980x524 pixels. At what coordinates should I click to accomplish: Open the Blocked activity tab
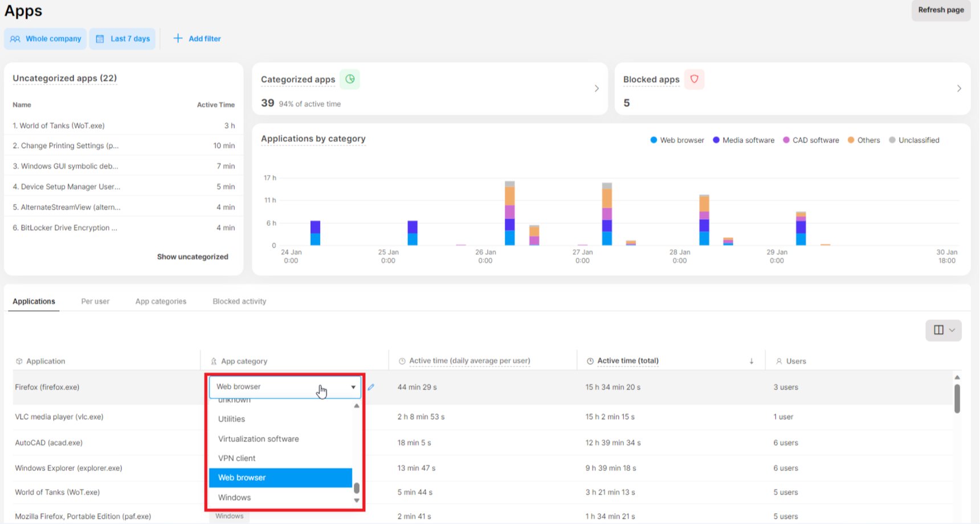239,301
